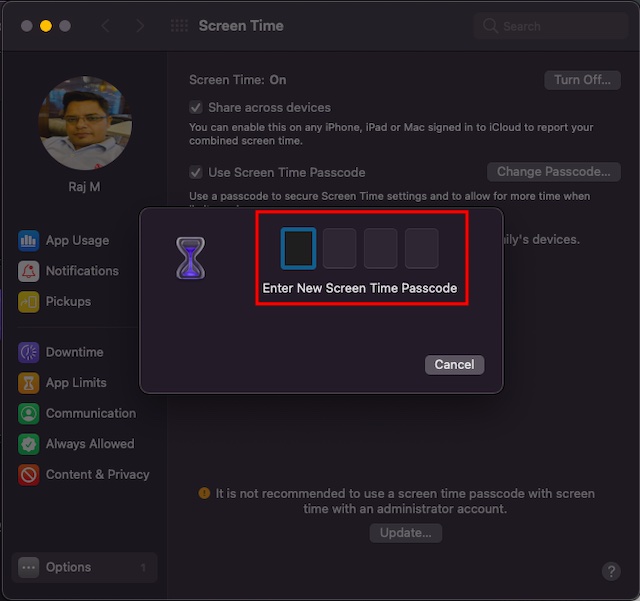Open the Pickups section icon
Viewport: 640px width, 601px height.
click(29, 302)
